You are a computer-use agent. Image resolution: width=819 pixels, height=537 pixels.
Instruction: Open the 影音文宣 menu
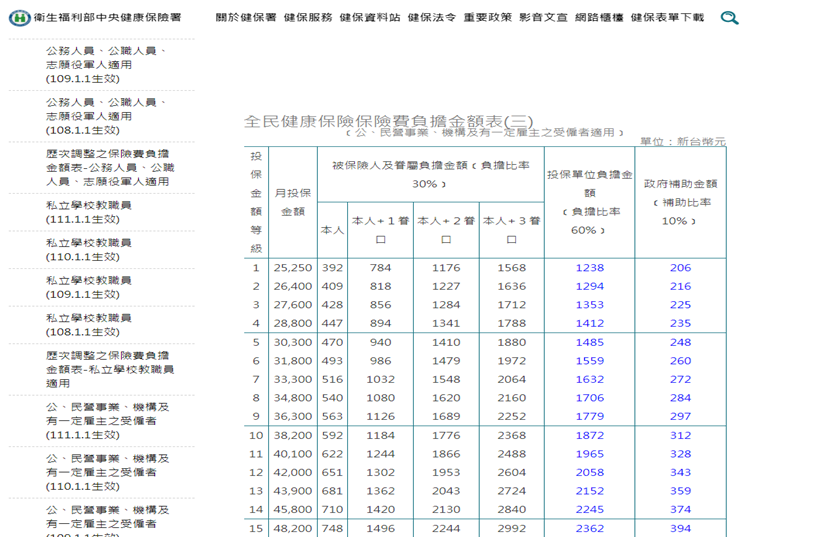[x=543, y=18]
